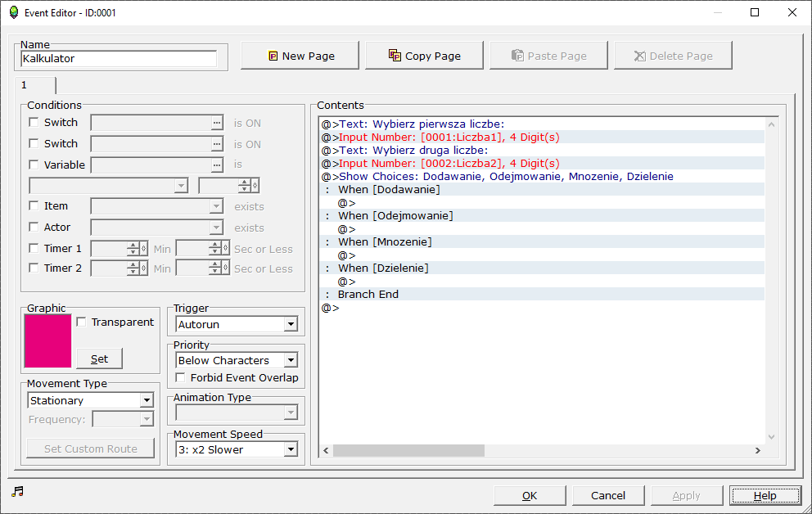Select the Branch End line

[542, 294]
